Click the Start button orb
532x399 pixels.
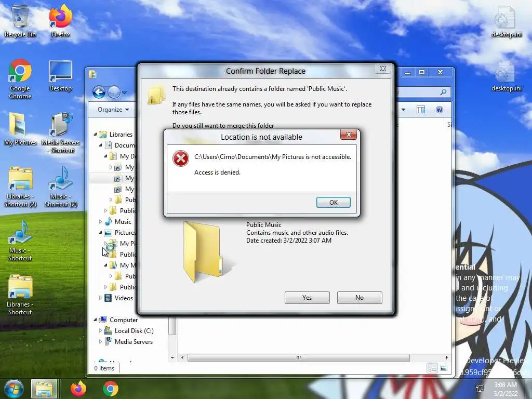(14, 389)
